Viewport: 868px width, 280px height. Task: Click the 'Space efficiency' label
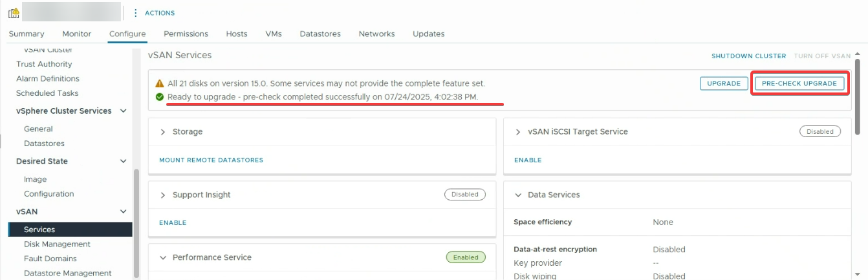[543, 222]
